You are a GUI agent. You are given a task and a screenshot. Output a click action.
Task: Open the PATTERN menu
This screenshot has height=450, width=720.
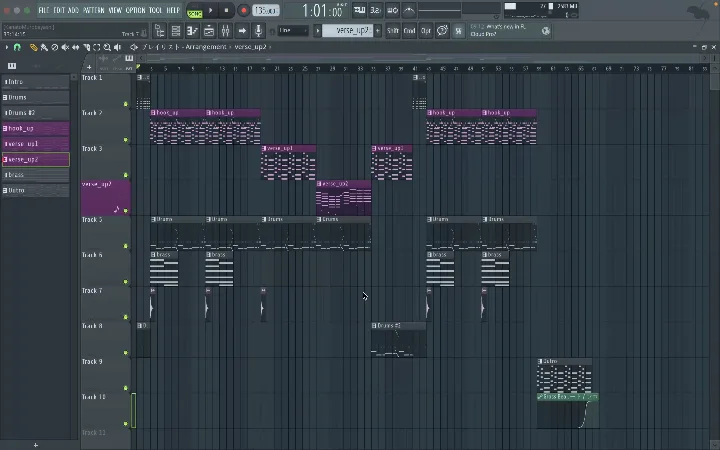pyautogui.click(x=94, y=10)
